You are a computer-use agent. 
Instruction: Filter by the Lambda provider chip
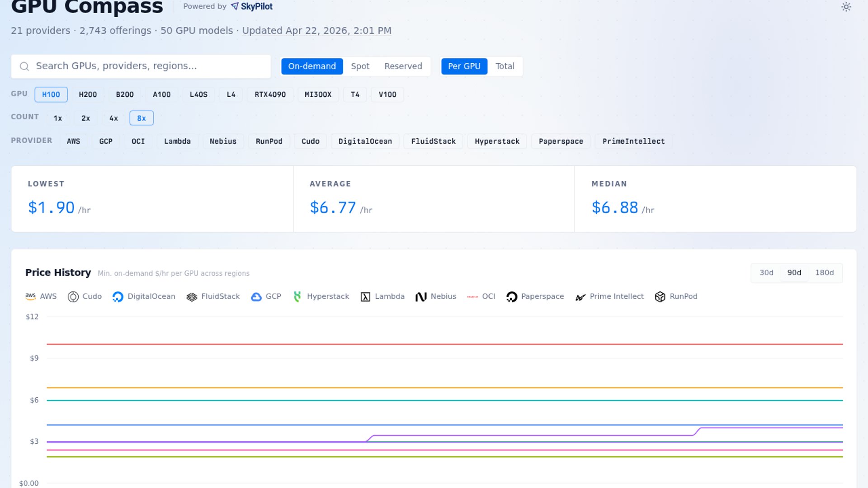click(x=177, y=141)
